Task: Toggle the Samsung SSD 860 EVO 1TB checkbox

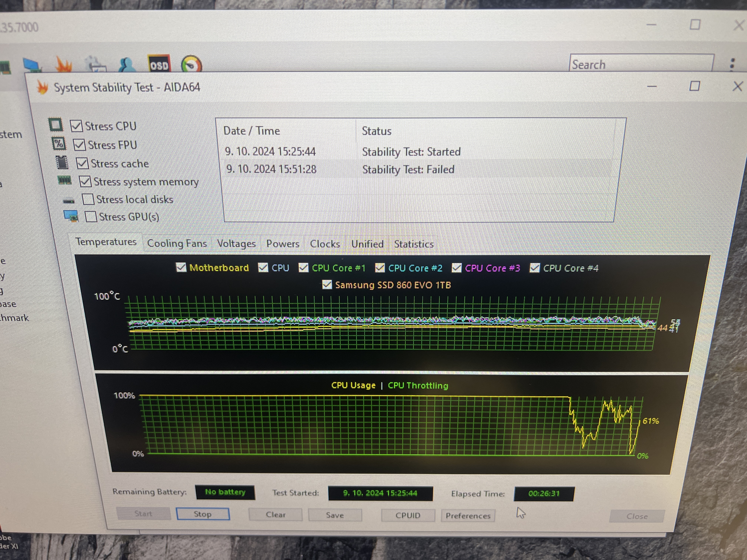Action: (327, 285)
